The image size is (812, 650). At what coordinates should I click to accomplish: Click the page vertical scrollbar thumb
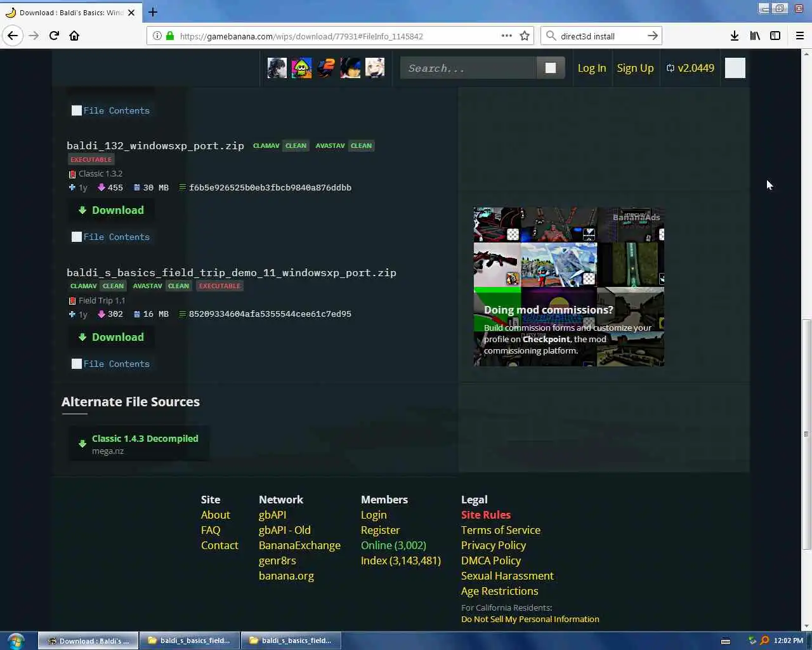tap(806, 434)
